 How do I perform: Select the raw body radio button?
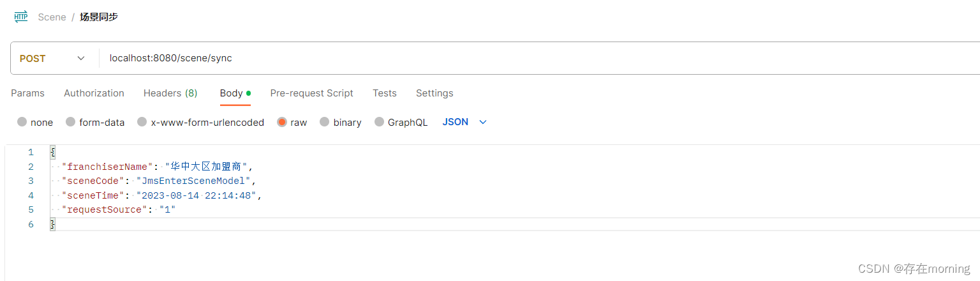coord(282,122)
